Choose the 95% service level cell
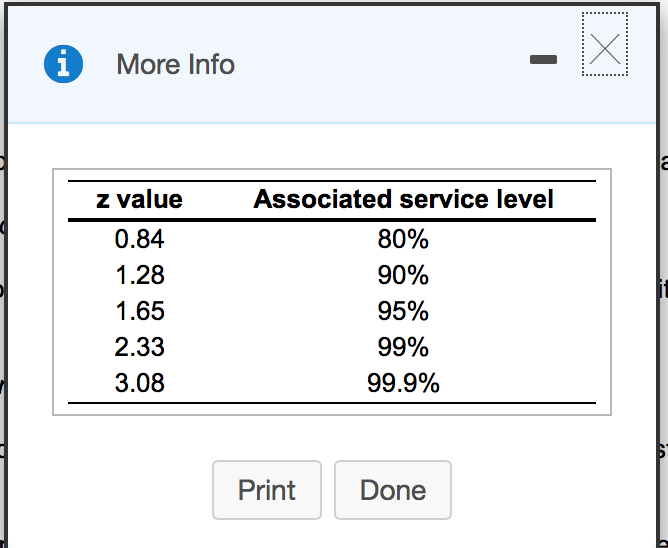This screenshot has width=668, height=548. [403, 311]
